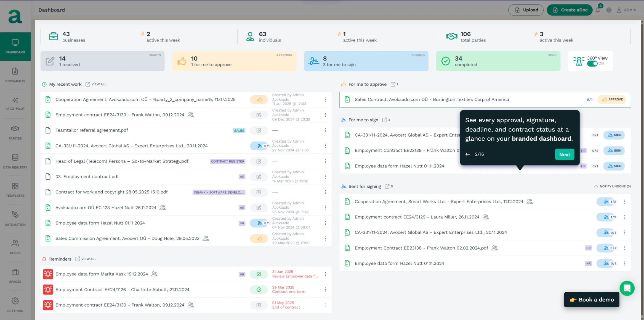Click the language globe icon in the header
Viewport: 644px width, 320px height.
click(x=609, y=10)
